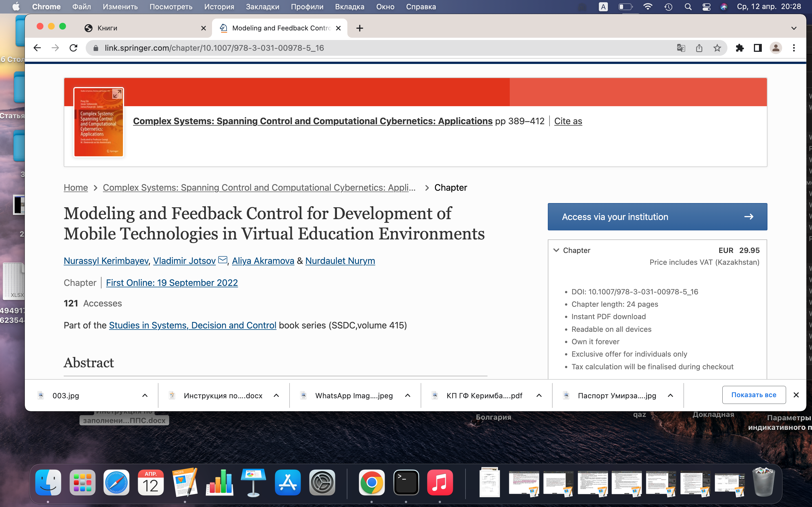
Task: Bookmark this page with the star icon
Action: pos(717,48)
